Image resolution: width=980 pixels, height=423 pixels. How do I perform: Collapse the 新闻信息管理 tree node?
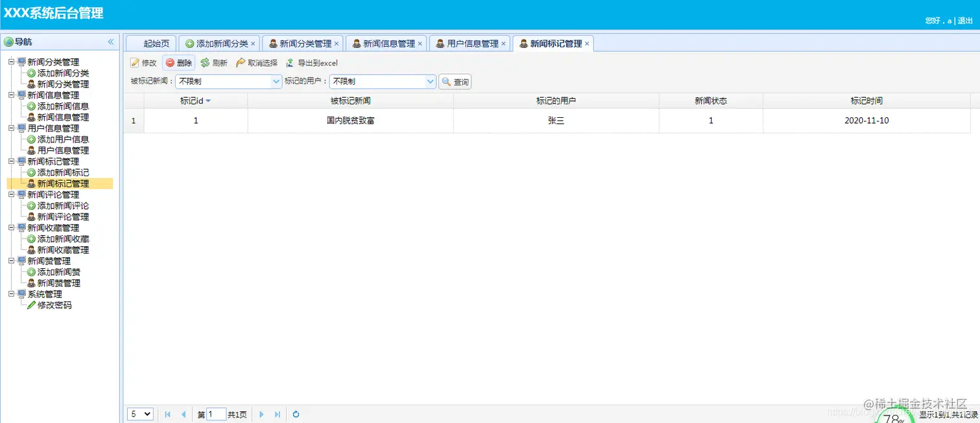[11, 95]
